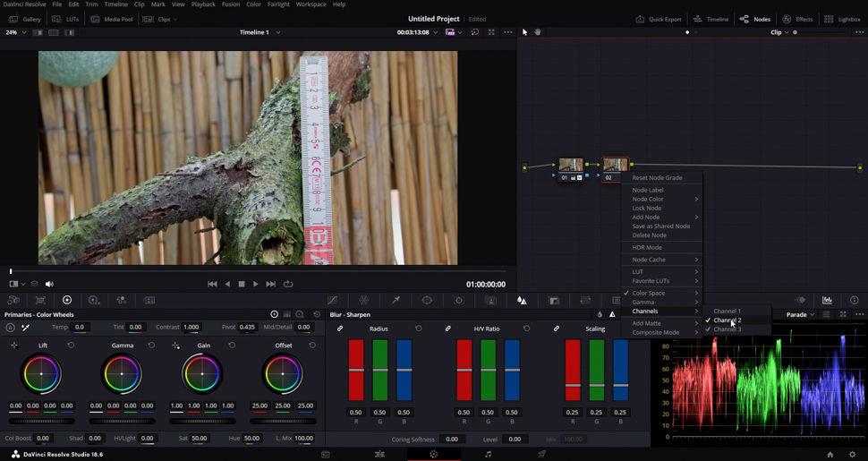Mute the viewer audio speaker icon

pyautogui.click(x=49, y=285)
